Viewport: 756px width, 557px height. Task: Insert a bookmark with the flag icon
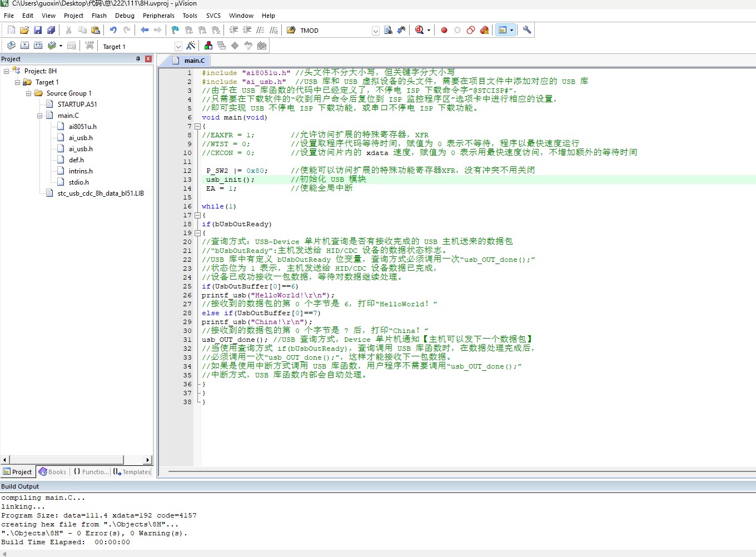(175, 30)
